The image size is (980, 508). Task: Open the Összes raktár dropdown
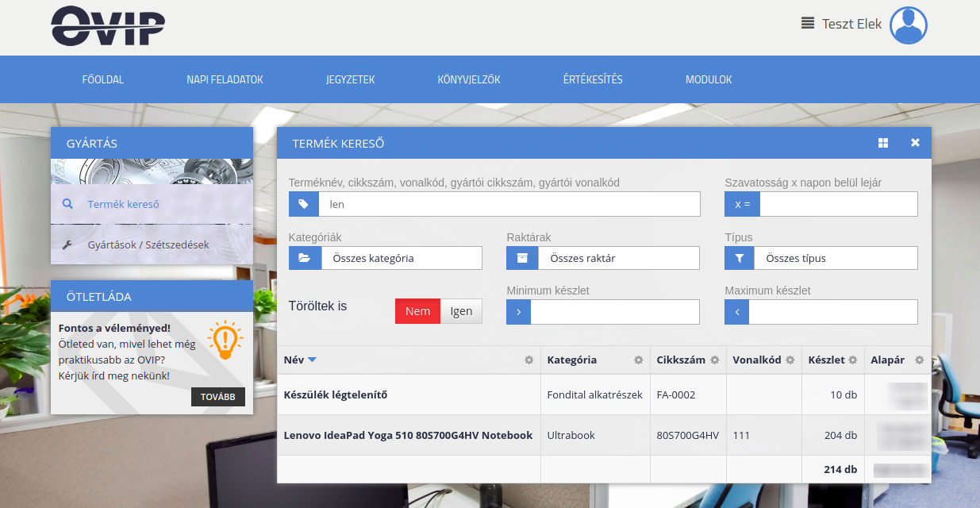[619, 258]
